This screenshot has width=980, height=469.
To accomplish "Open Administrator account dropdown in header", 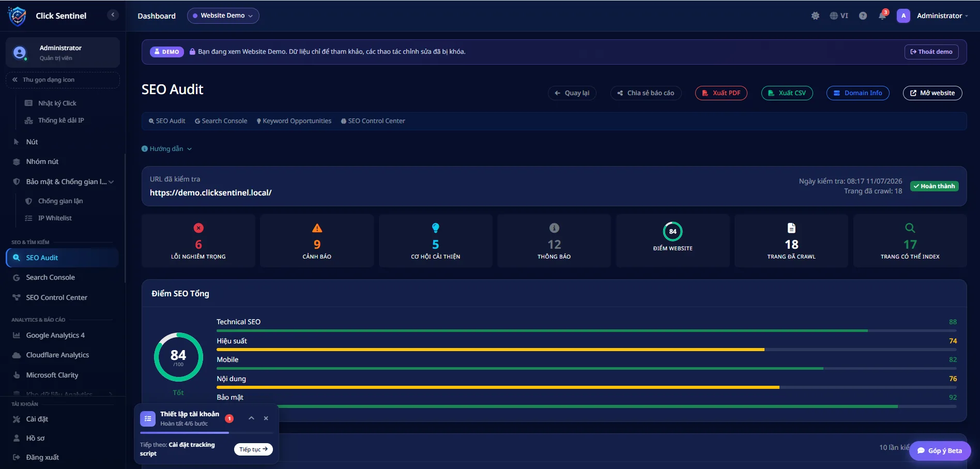I will (942, 16).
